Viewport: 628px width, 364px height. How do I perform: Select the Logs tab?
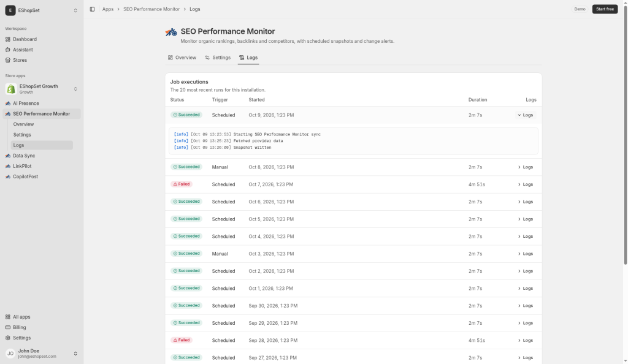click(x=248, y=58)
